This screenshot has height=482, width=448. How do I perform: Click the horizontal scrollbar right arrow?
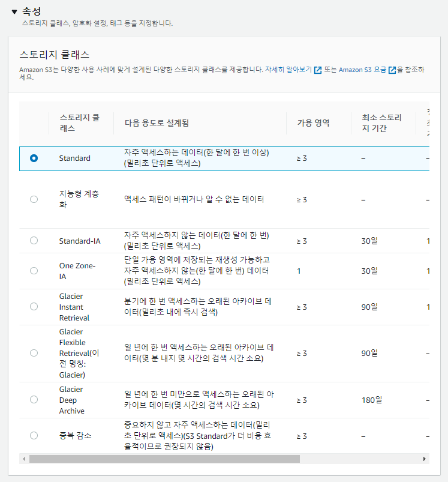(425, 459)
